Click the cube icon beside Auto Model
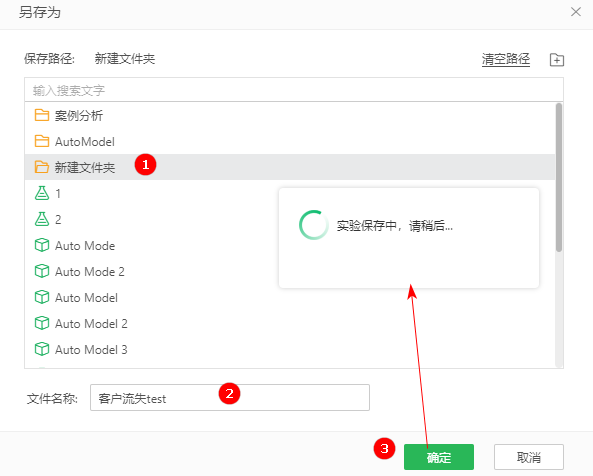 click(42, 297)
